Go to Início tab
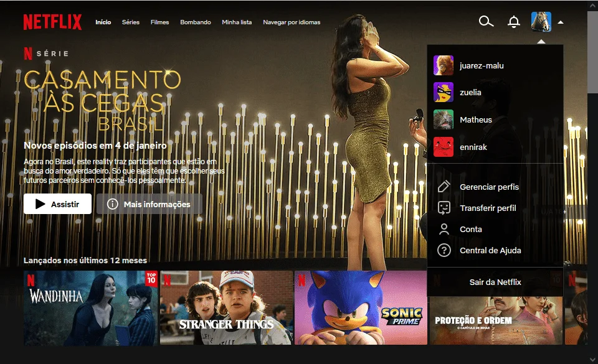Screen dimensions: 598x364 (103, 22)
